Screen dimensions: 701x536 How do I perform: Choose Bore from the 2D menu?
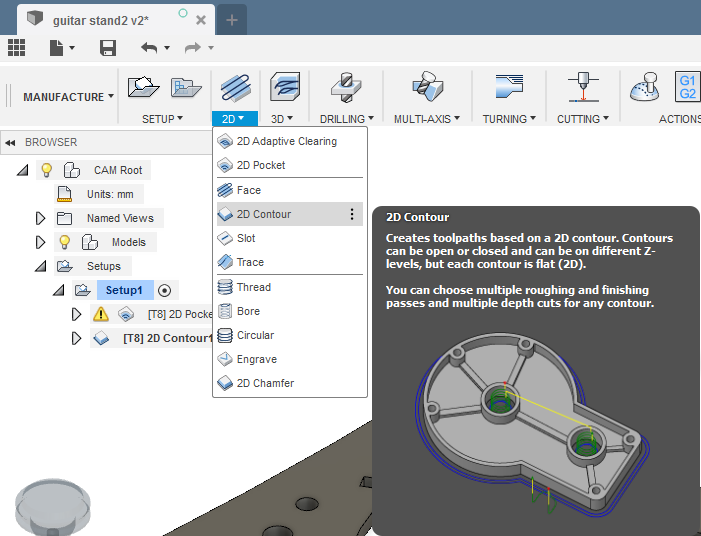coord(290,311)
